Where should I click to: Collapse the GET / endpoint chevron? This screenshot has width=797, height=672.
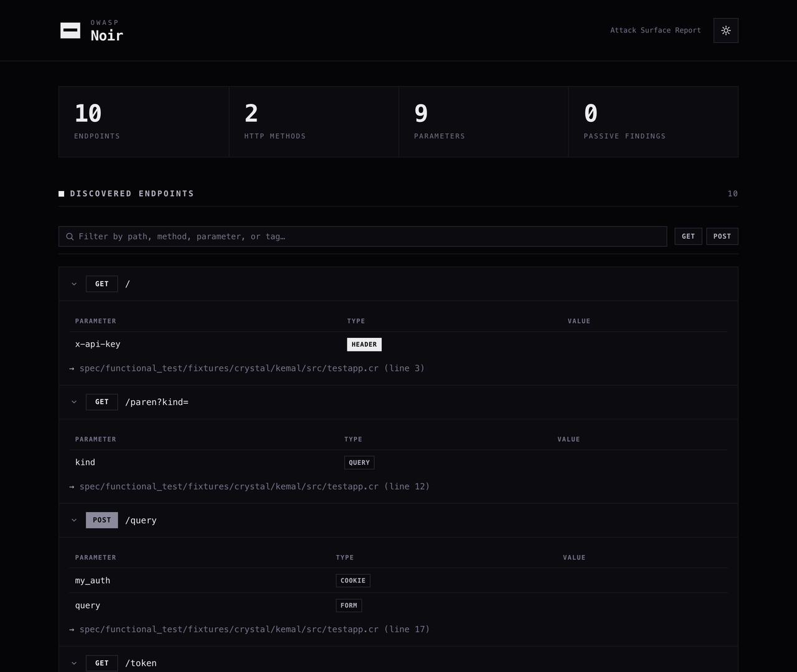74,284
